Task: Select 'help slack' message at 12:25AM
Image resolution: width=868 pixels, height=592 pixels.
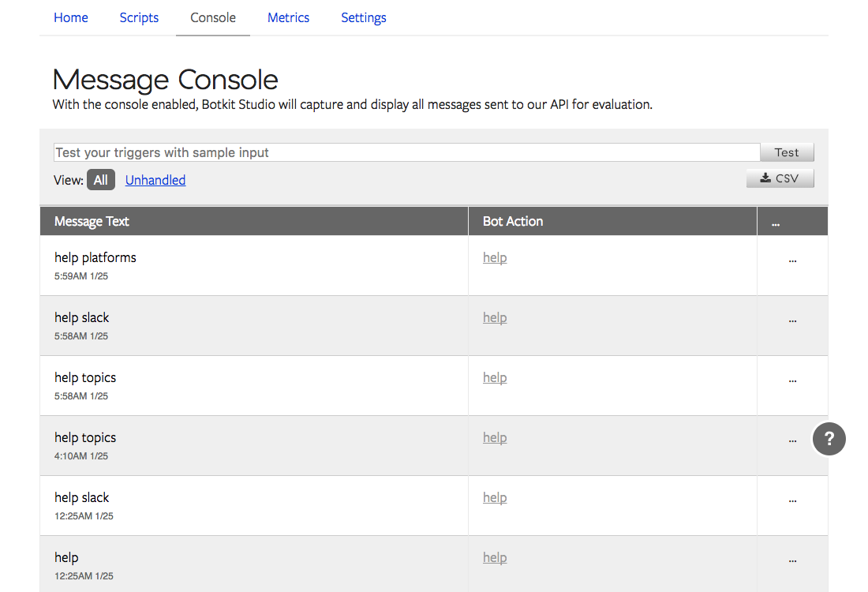Action: coord(82,497)
